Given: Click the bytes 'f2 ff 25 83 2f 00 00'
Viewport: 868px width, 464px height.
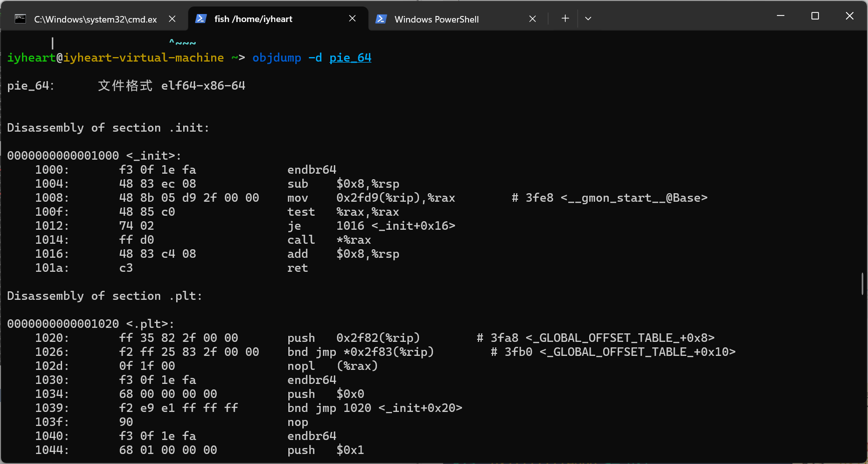Looking at the screenshot, I should click(189, 352).
